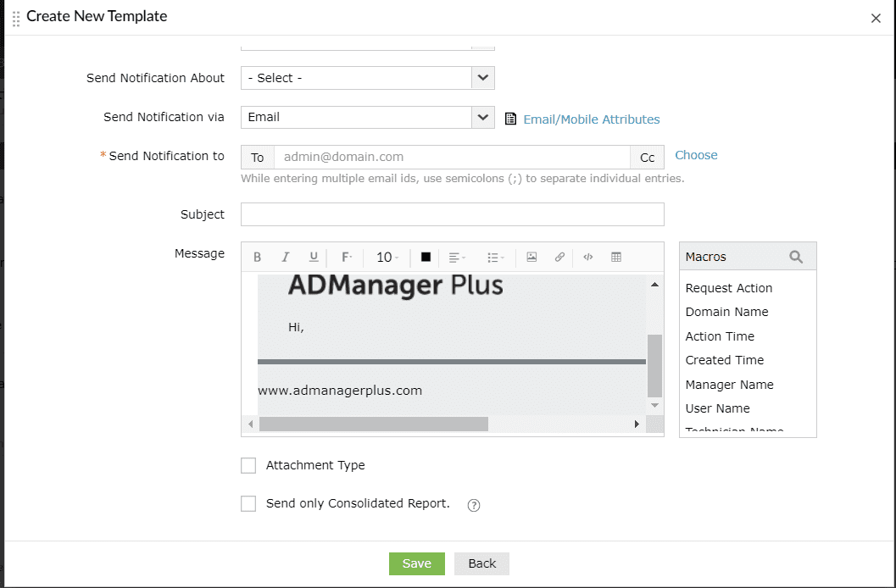Screen dimensions: 896x588
Task: Insert a table into the message
Action: tap(616, 257)
